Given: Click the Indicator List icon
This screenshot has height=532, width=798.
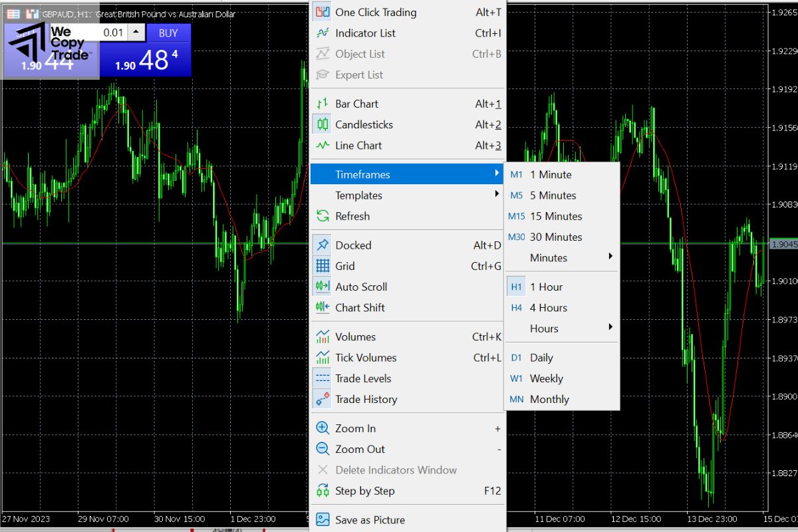Looking at the screenshot, I should [324, 33].
